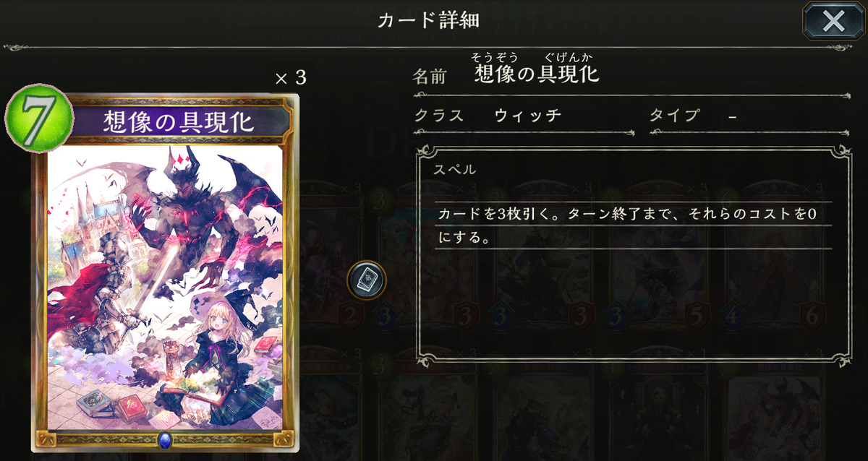Tap the round card-flip icon button
This screenshot has height=461, width=868.
coord(366,280)
